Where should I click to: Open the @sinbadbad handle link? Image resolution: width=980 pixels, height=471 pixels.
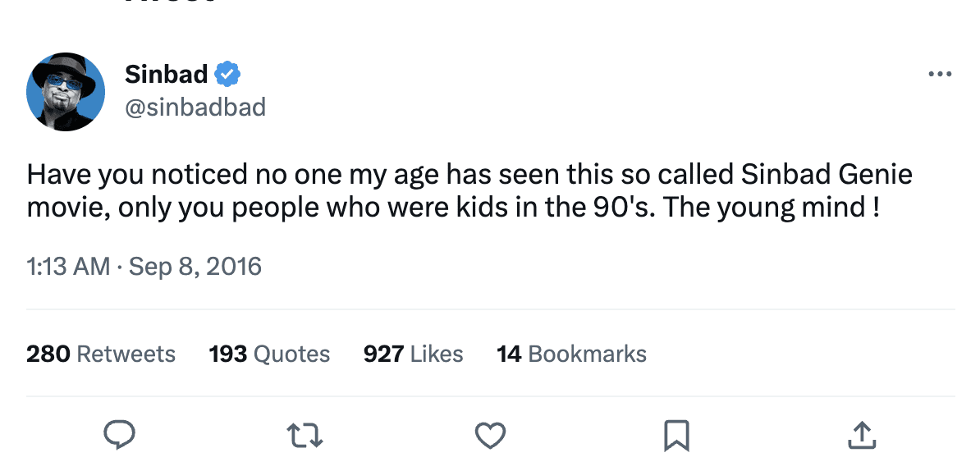(195, 107)
